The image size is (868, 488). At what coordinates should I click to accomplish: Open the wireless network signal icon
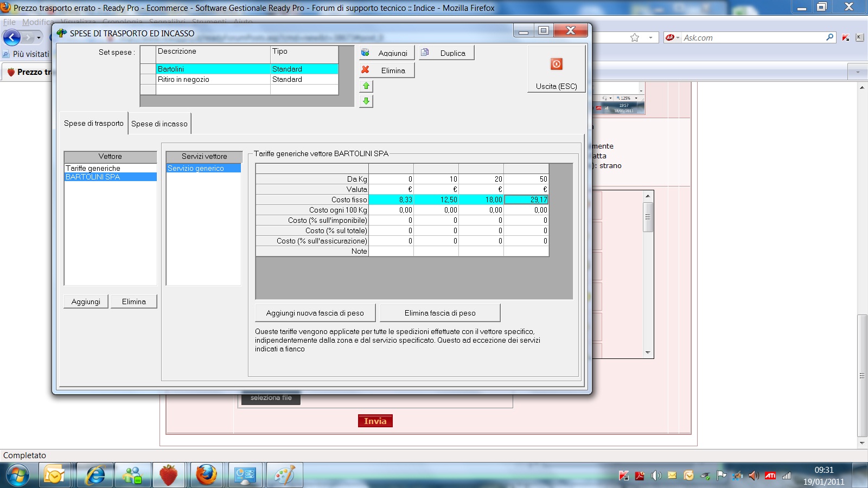click(x=787, y=476)
